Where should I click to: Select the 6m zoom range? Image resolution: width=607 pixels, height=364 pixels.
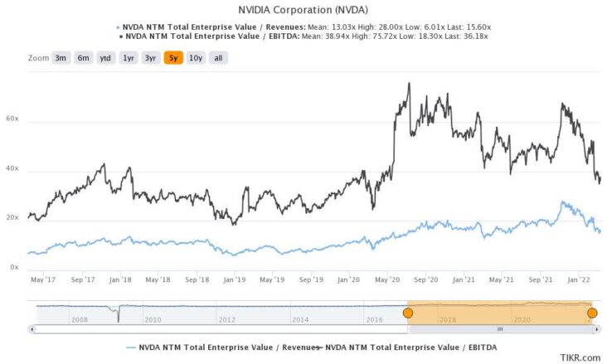pyautogui.click(x=84, y=58)
